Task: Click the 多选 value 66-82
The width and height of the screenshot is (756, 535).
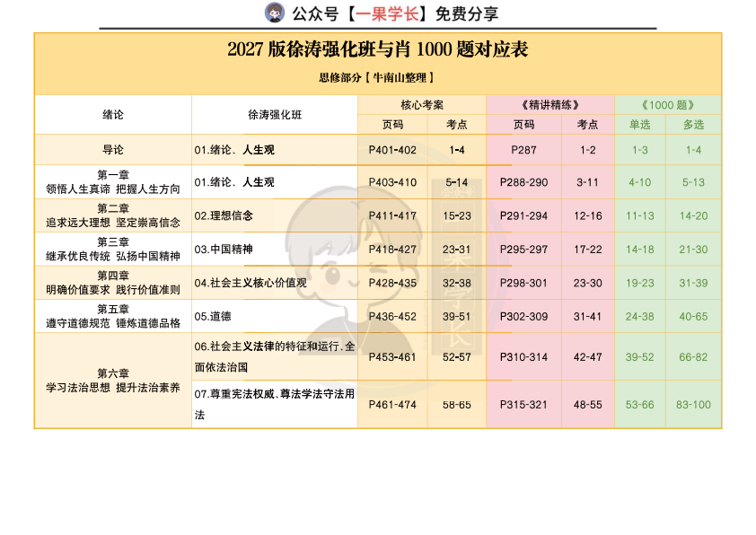Action: tap(693, 357)
